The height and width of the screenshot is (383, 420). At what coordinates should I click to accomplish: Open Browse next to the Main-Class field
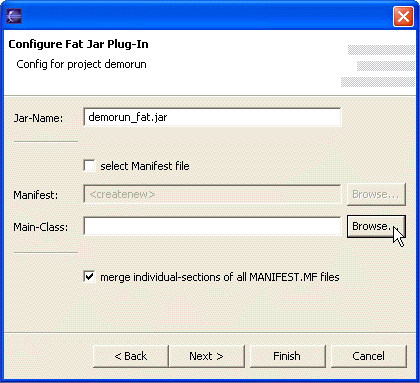[x=376, y=226]
